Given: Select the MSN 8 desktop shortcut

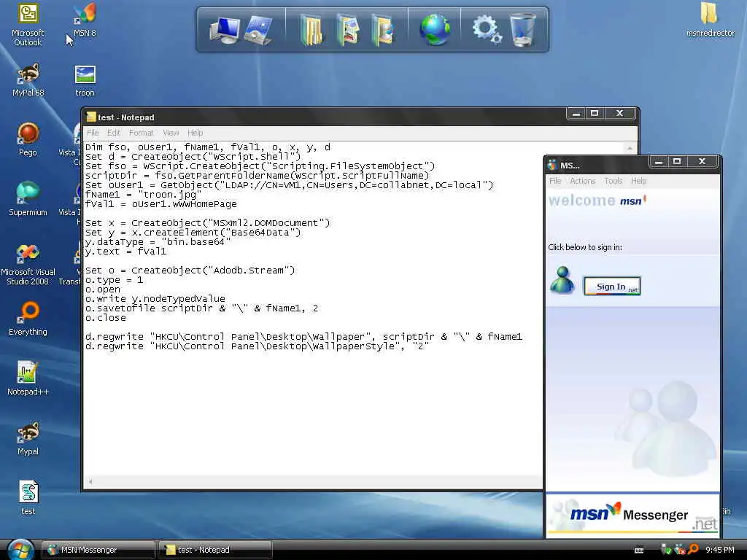Looking at the screenshot, I should [x=85, y=20].
